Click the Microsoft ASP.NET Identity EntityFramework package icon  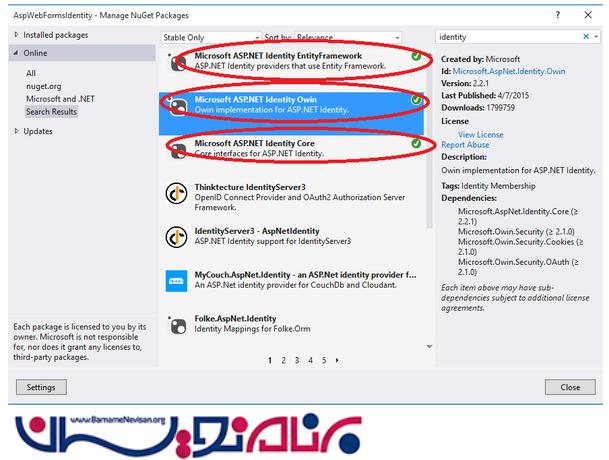[x=177, y=61]
